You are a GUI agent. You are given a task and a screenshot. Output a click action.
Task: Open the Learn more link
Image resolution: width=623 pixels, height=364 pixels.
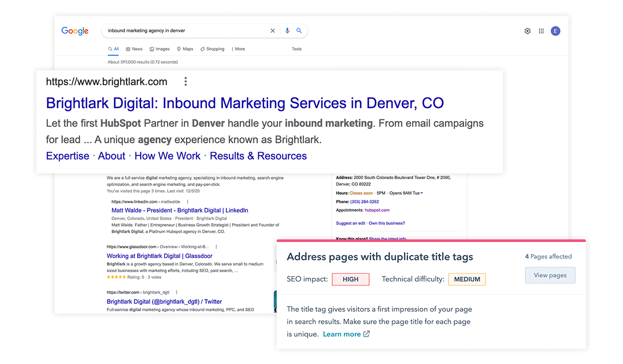(342, 334)
